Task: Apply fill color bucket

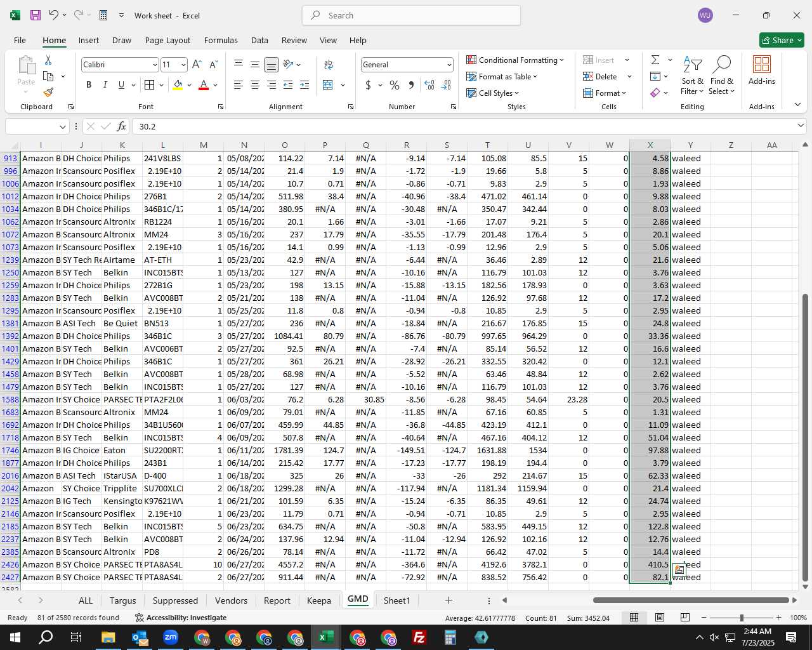Action: [x=178, y=85]
